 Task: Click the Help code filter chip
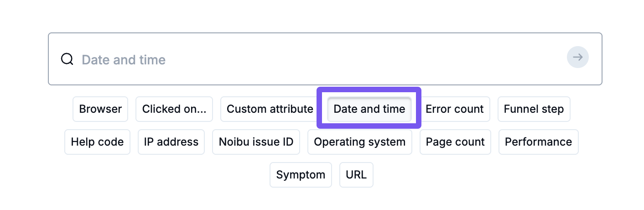point(97,142)
